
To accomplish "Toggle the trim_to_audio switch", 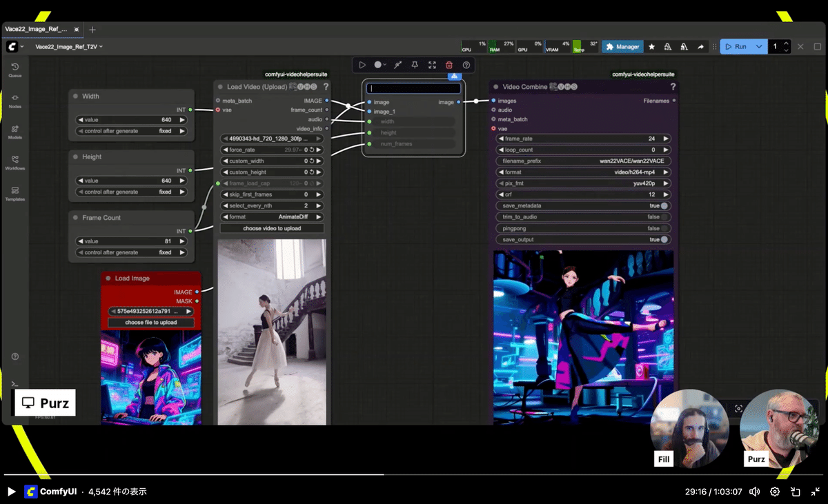I will click(x=664, y=217).
